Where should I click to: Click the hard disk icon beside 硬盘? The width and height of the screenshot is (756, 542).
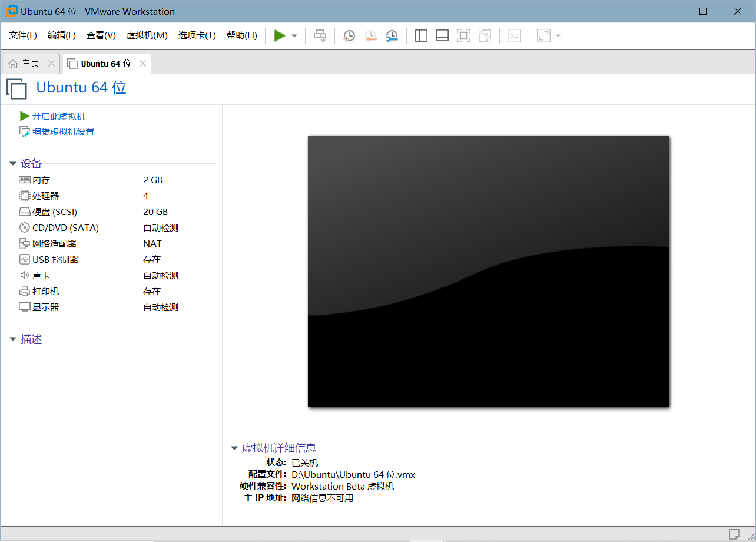pyautogui.click(x=24, y=212)
